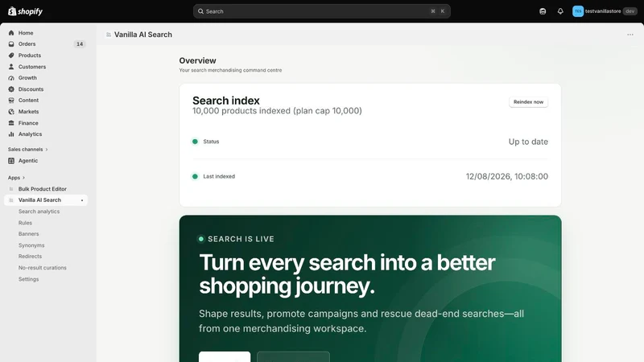Click the Orders count badge 14
This screenshot has height=362, width=644.
point(79,44)
